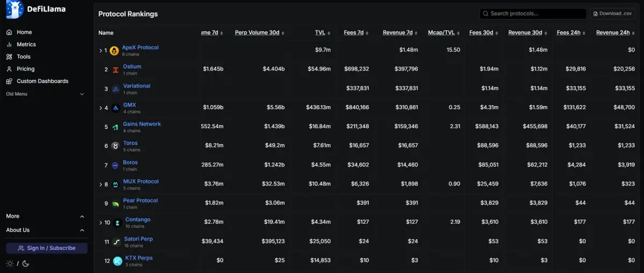The image size is (644, 273).
Task: Click the Gains Network logo icon
Action: point(115,127)
